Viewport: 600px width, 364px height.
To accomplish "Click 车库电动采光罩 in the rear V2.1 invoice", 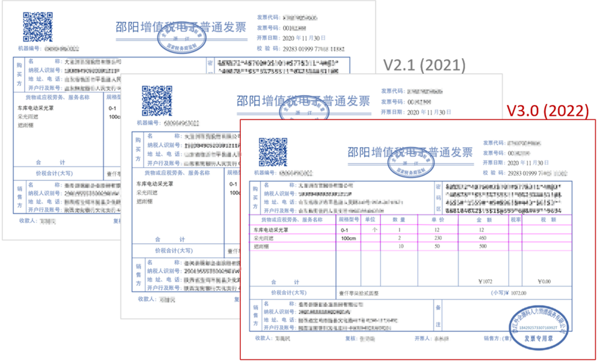I will pyautogui.click(x=35, y=108).
